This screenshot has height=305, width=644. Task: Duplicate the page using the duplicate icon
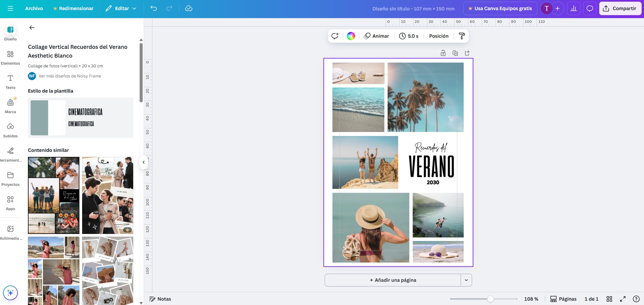pos(455,53)
